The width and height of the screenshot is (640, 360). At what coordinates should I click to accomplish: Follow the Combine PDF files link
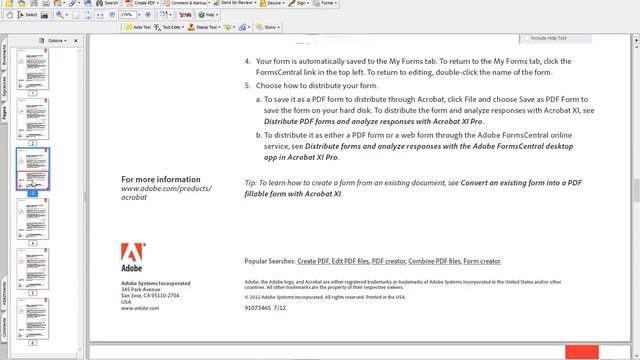tap(434, 261)
